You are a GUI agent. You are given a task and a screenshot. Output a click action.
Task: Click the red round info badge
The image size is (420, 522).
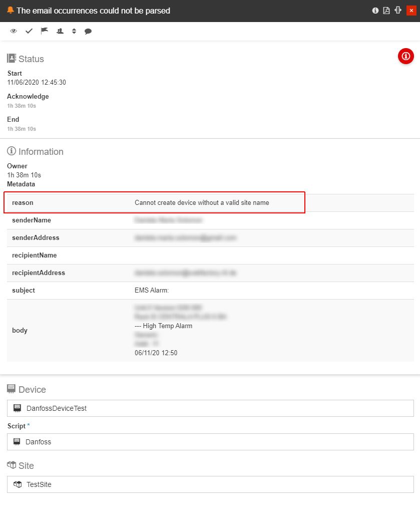(405, 56)
